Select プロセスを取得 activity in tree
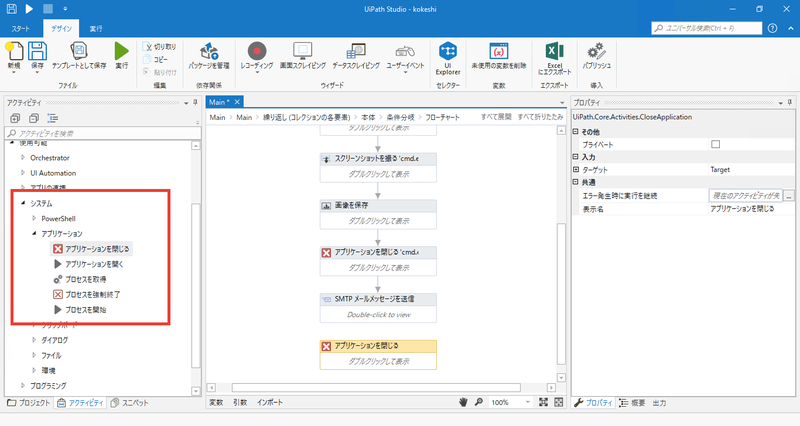The height and width of the screenshot is (426, 800). pyautogui.click(x=80, y=280)
